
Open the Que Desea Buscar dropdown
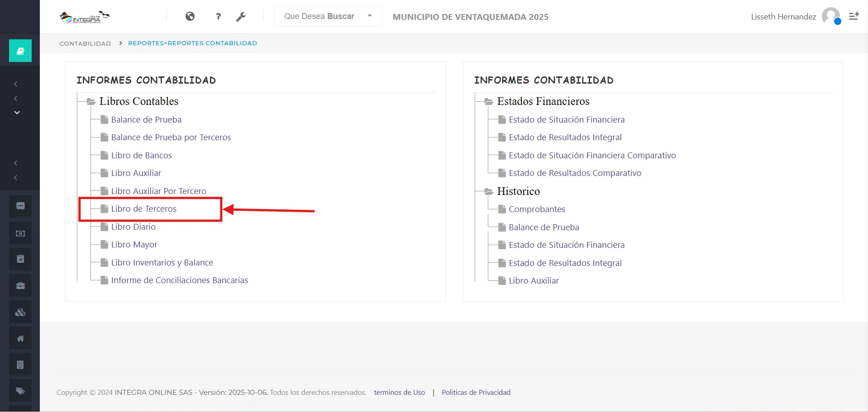[328, 16]
